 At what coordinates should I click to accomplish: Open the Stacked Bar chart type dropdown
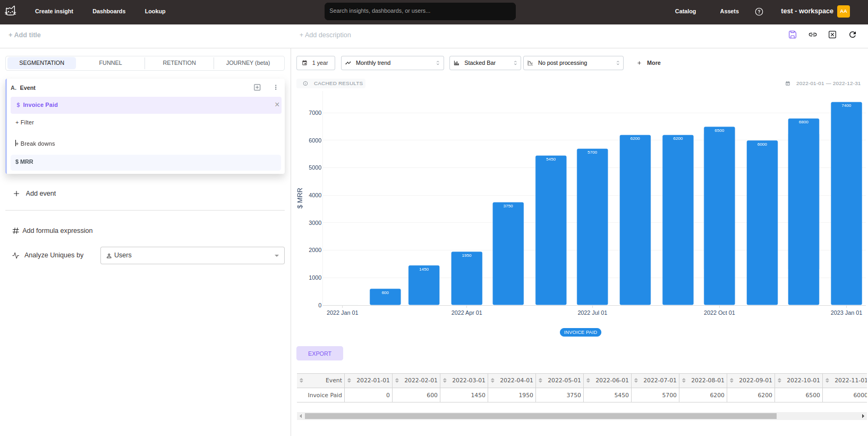click(x=484, y=63)
